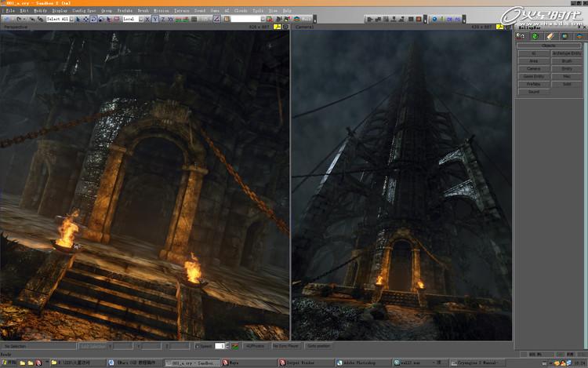Screen dimensions: 588x368
Task: Click the Sound object button
Action: click(x=534, y=92)
